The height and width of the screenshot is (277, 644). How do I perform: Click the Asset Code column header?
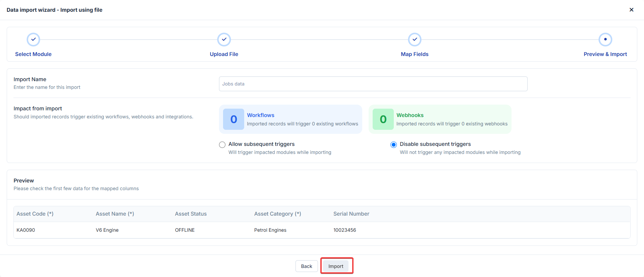pos(35,214)
